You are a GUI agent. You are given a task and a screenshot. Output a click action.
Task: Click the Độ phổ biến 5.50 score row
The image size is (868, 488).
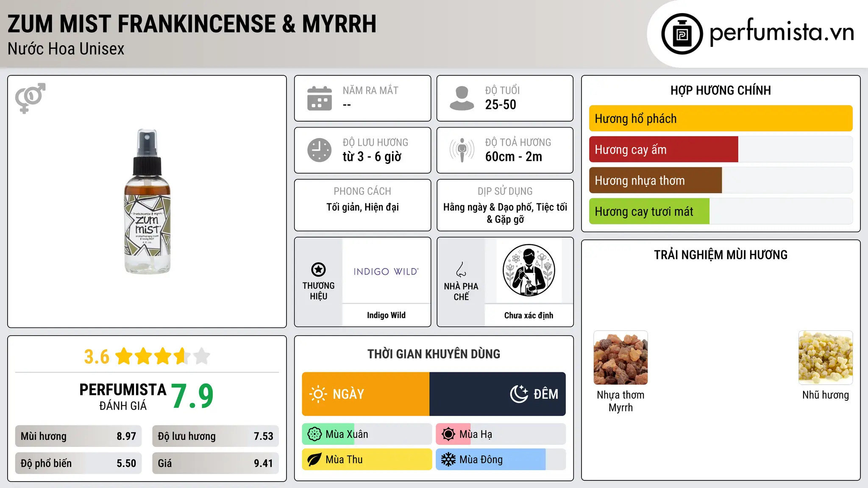click(x=78, y=463)
